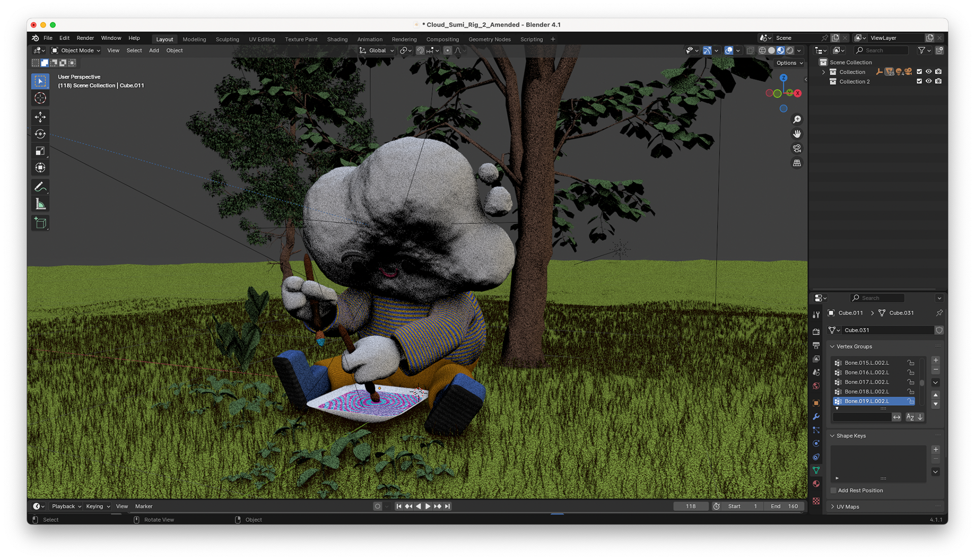Switch to the Shading workspace tab

[x=337, y=39]
